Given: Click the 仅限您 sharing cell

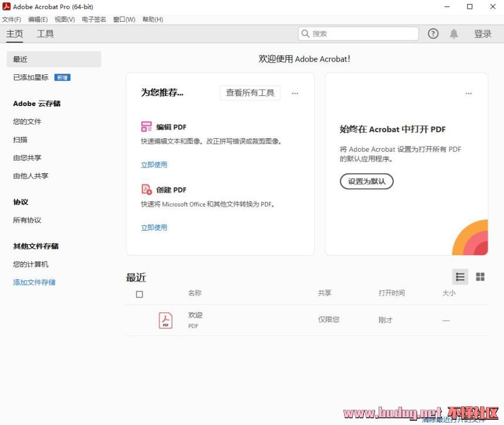Looking at the screenshot, I should [x=329, y=320].
